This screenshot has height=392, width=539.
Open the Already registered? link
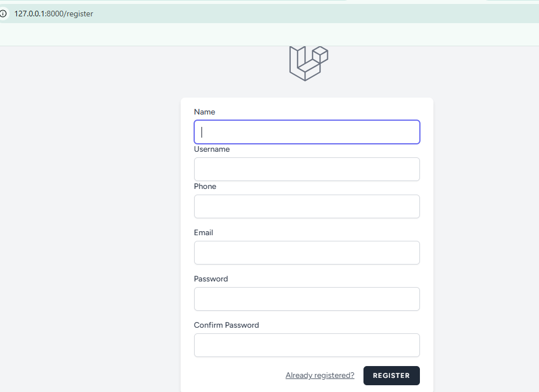319,375
